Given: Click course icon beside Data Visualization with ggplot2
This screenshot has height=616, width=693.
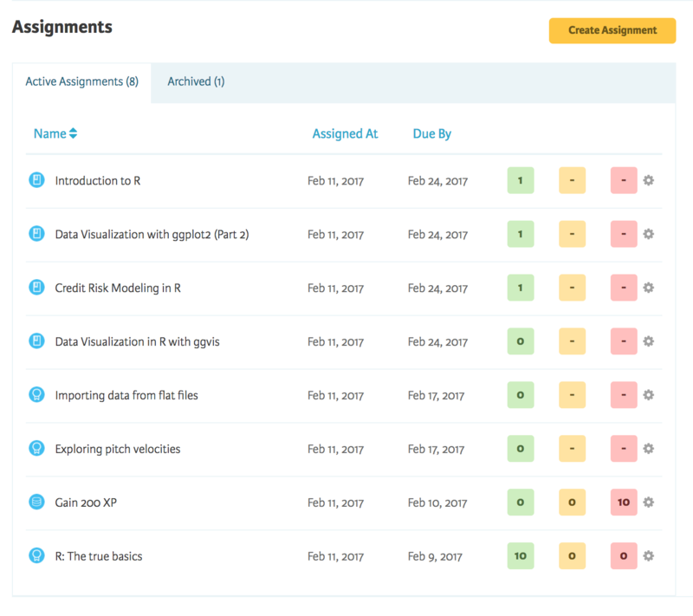Looking at the screenshot, I should point(36,234).
